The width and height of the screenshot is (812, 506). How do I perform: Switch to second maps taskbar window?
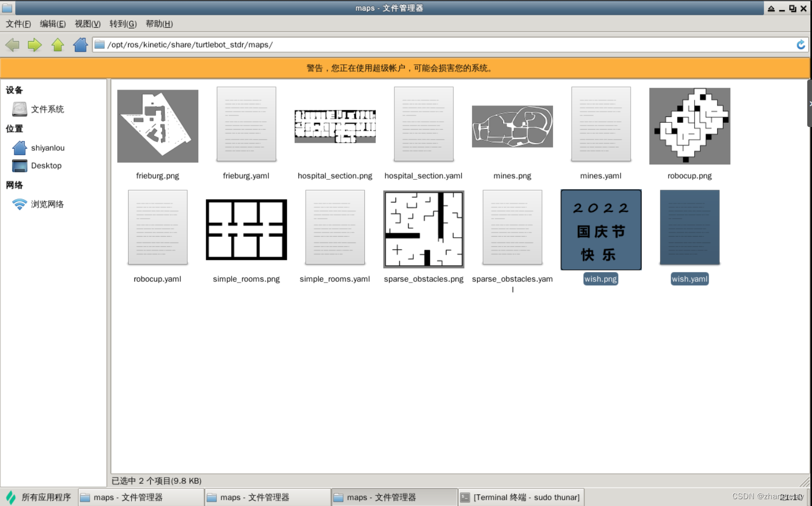[267, 497]
